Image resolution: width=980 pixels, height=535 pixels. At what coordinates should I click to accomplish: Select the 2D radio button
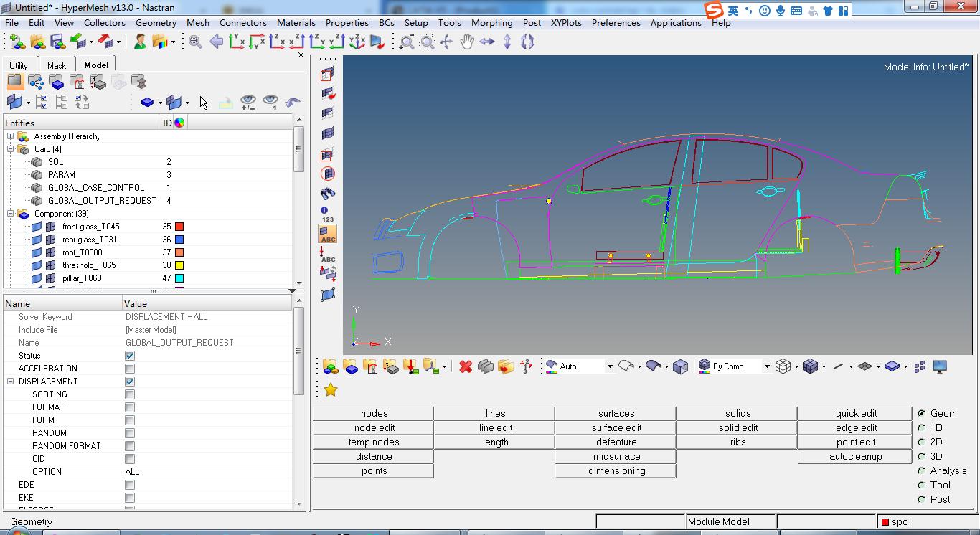(x=922, y=442)
